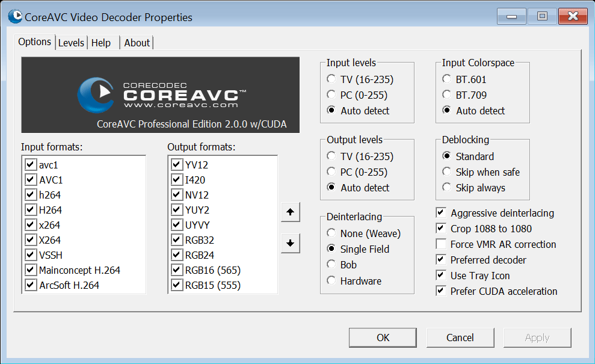The height and width of the screenshot is (364, 595).
Task: Select RGB32 in output formats list
Action: (x=199, y=240)
